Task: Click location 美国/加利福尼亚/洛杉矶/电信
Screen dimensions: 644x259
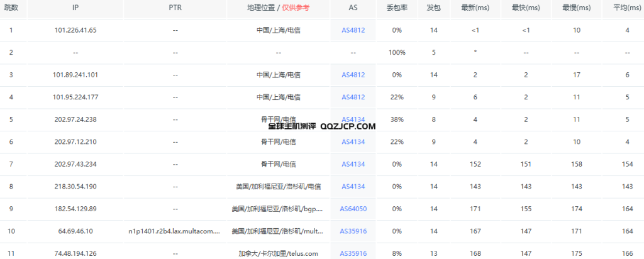Action: pyautogui.click(x=278, y=186)
